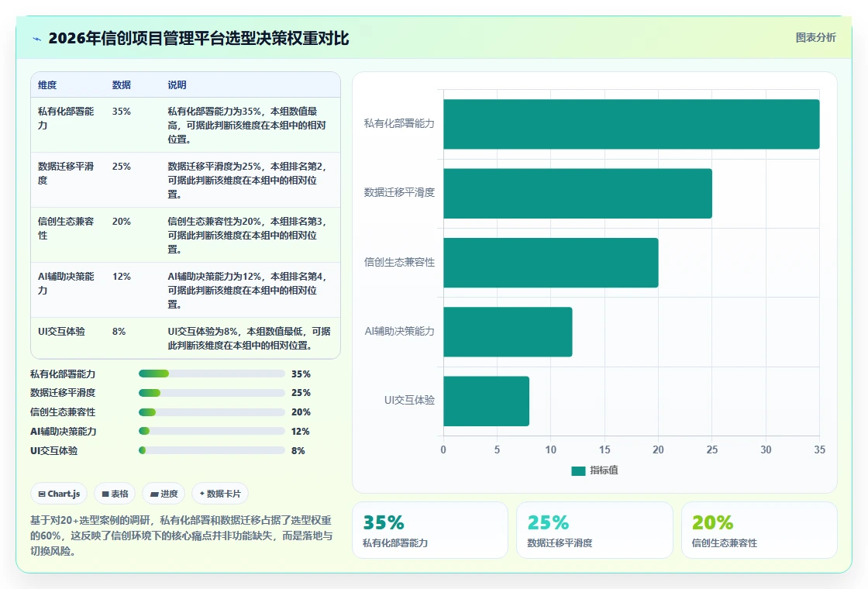Image resolution: width=868 pixels, height=589 pixels.
Task: Click the 维度 table column header
Action: click(x=47, y=84)
